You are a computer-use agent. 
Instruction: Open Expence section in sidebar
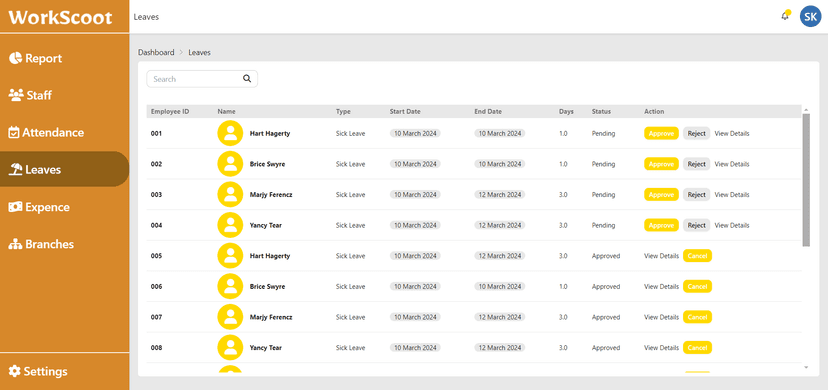pos(64,207)
